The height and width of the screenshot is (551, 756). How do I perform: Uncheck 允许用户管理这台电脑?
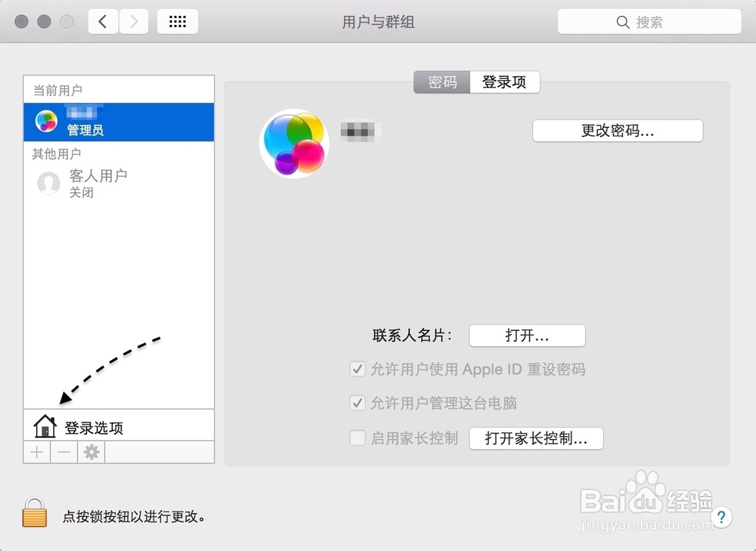[357, 403]
